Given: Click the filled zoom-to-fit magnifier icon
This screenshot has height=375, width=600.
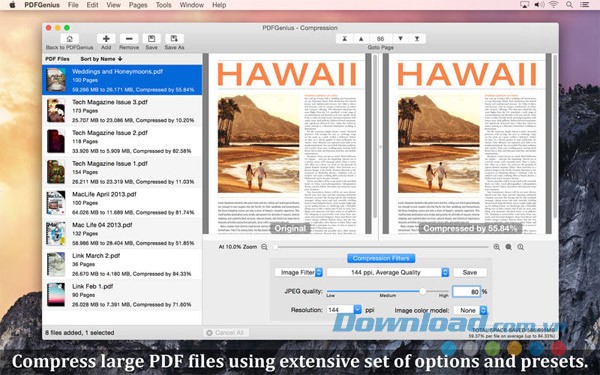Looking at the screenshot, I should [x=509, y=247].
